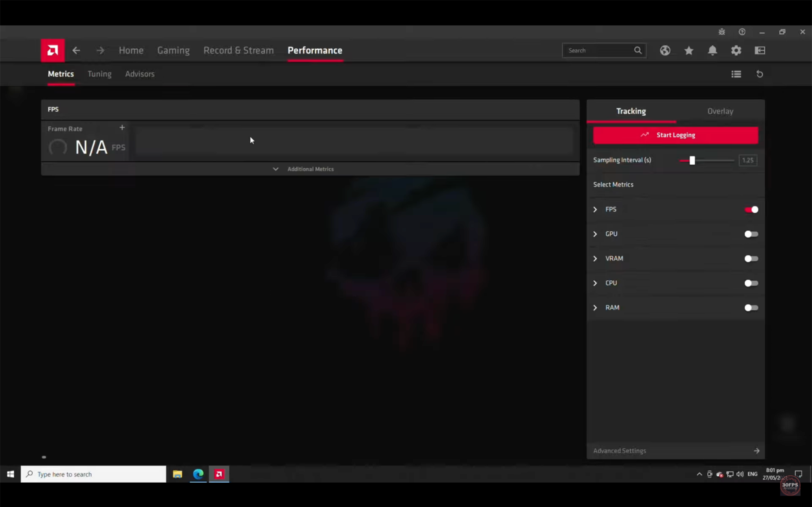This screenshot has width=812, height=507.
Task: Click AMD Software taskbar icon
Action: [x=219, y=474]
